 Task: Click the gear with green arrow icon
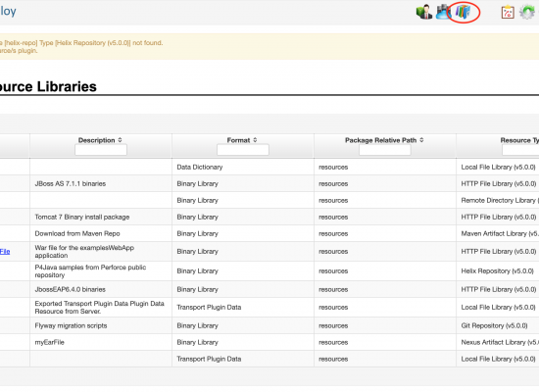click(x=527, y=12)
